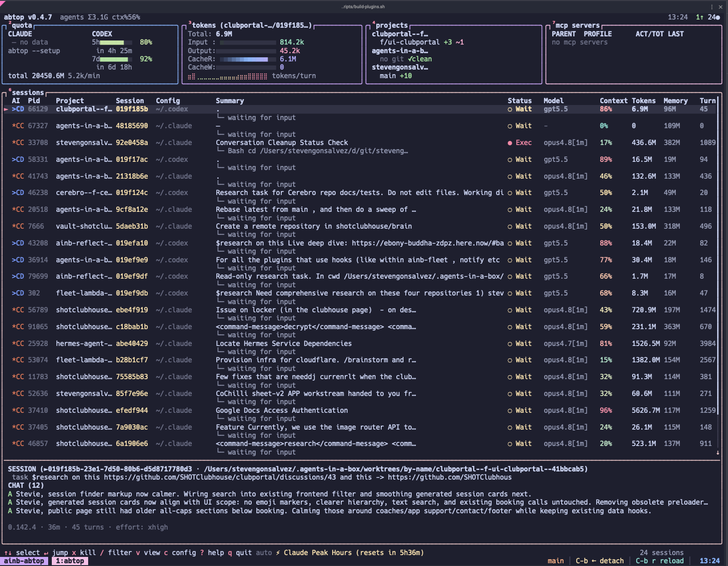Focus the sessions panel title
The width and height of the screenshot is (728, 566).
pos(28,93)
